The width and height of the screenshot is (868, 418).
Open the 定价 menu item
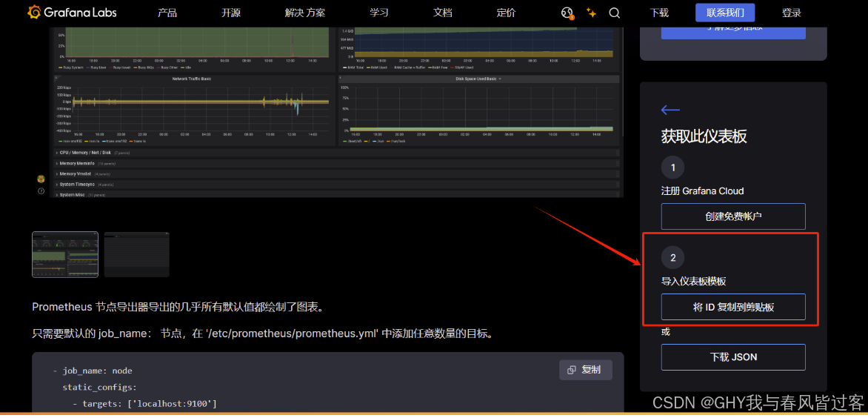[x=507, y=13]
